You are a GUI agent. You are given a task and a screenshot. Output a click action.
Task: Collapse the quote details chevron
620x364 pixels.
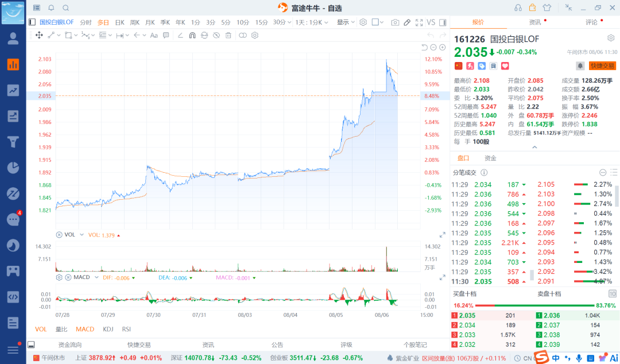[x=534, y=147]
